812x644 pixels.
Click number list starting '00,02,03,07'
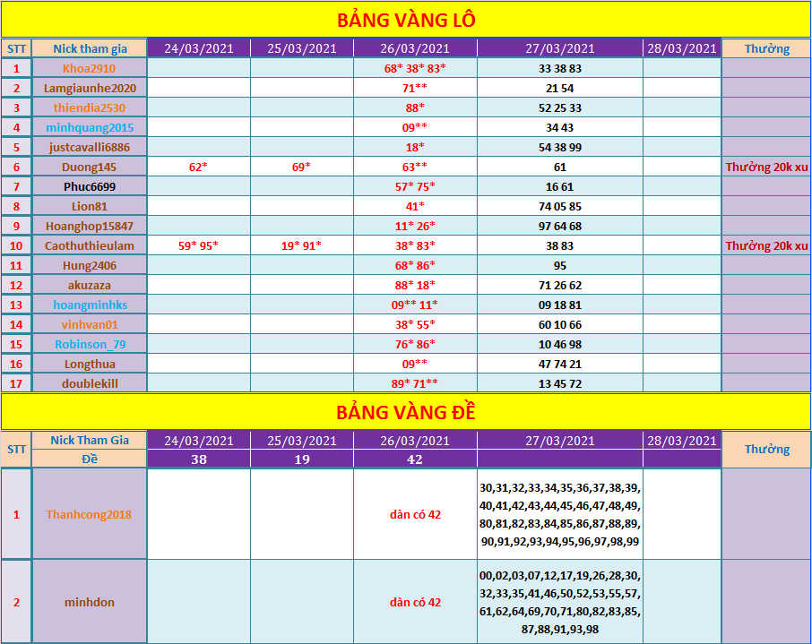[x=560, y=602]
